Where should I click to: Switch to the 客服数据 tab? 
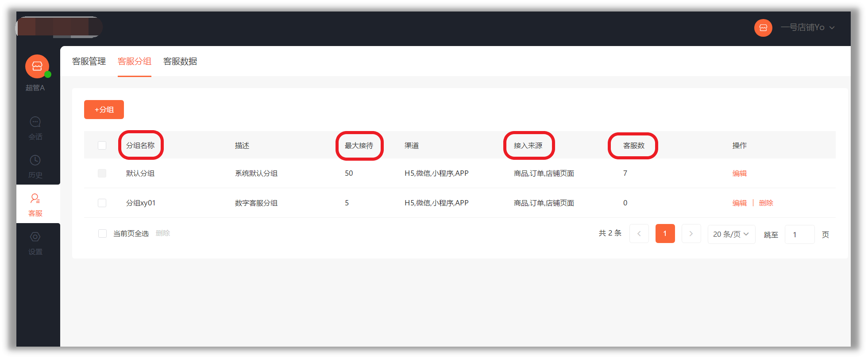[x=180, y=62]
